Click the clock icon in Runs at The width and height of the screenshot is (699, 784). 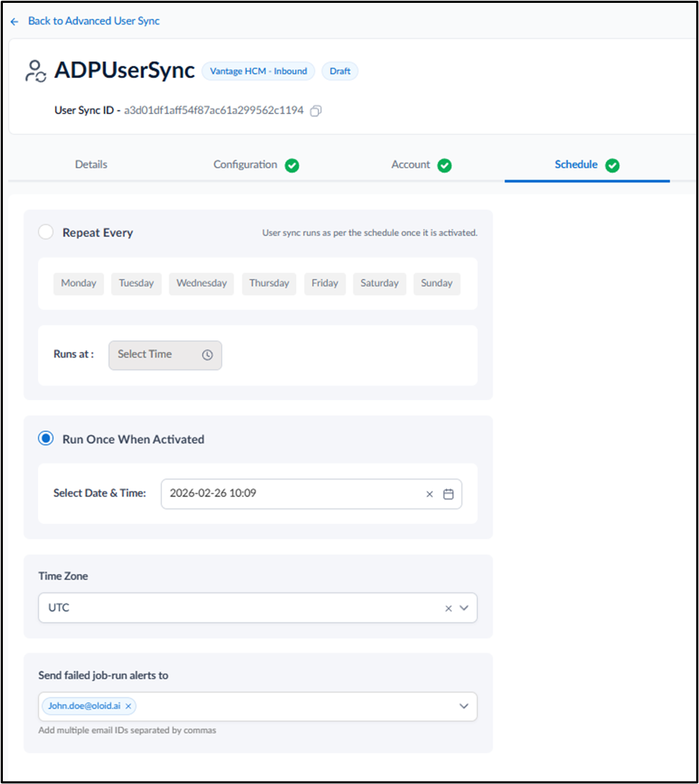point(207,355)
